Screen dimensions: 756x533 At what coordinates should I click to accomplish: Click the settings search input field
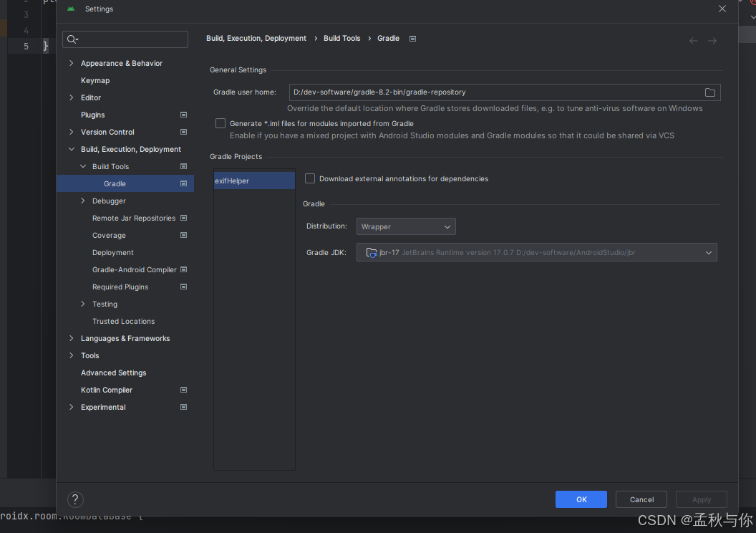tap(125, 39)
